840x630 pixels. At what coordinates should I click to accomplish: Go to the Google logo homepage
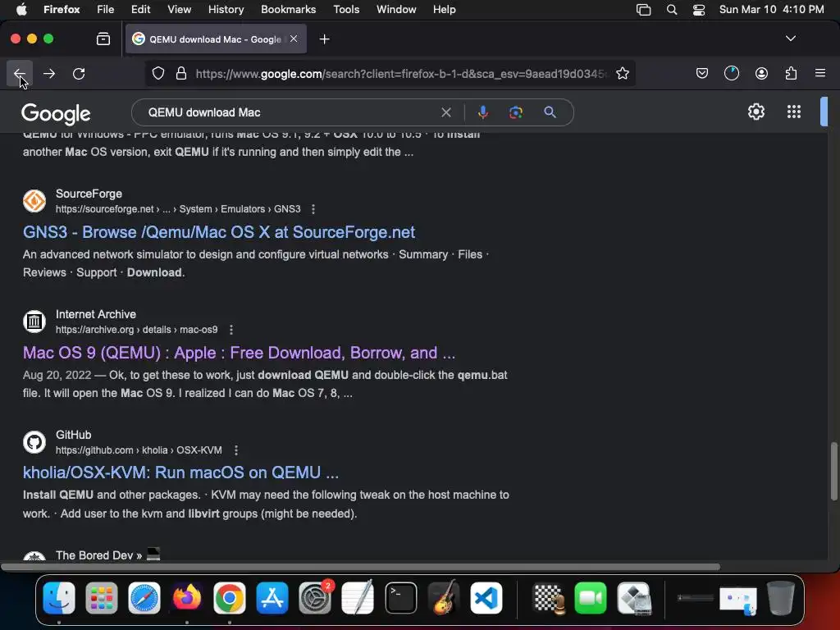click(56, 113)
